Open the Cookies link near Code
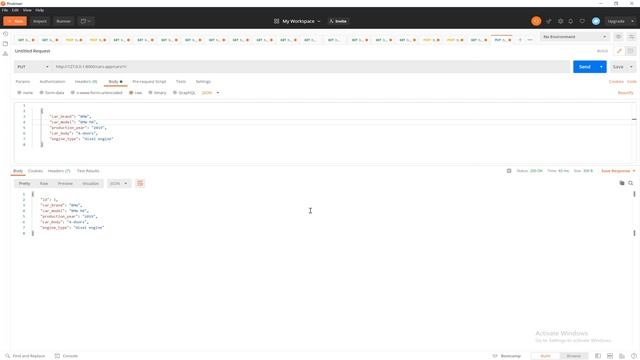Screen dimensions: 640x360 (616, 82)
